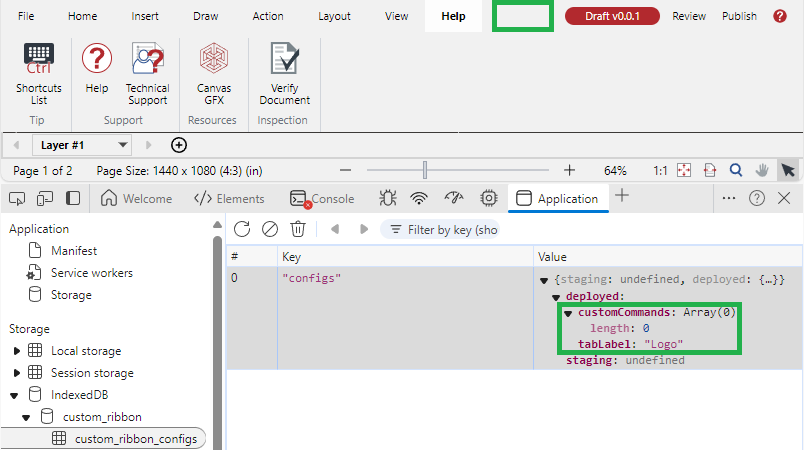Click the refresh icon in storage toolbar

(242, 229)
